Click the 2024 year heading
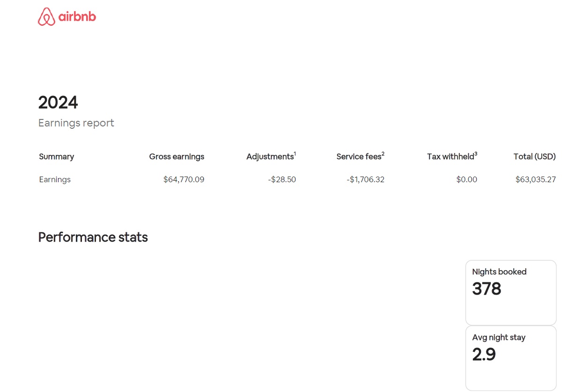The width and height of the screenshot is (568, 392). coord(58,103)
